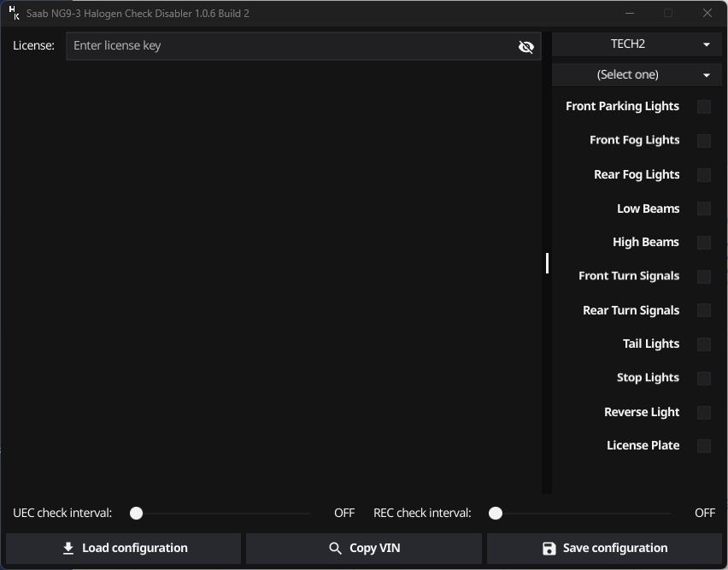
Task: Enable the License Plate checkbox
Action: pyautogui.click(x=704, y=445)
